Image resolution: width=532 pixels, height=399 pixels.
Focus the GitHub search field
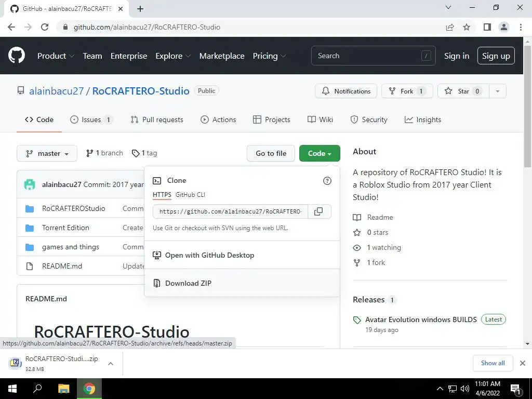click(373, 56)
